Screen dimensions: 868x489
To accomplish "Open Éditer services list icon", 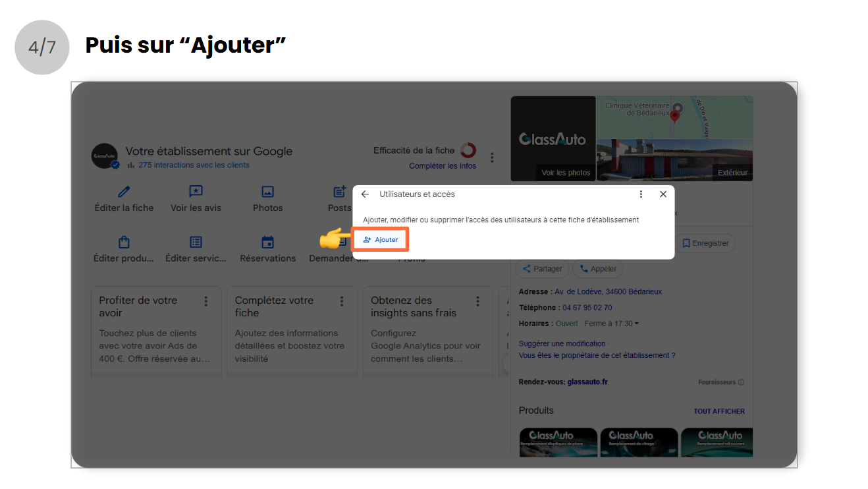I will point(196,243).
